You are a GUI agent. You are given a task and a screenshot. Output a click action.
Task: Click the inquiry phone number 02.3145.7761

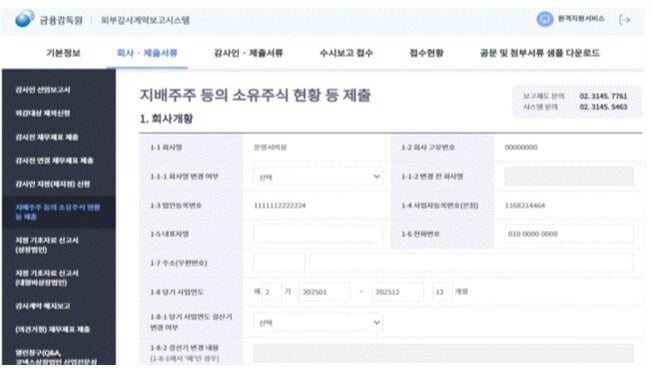[603, 96]
